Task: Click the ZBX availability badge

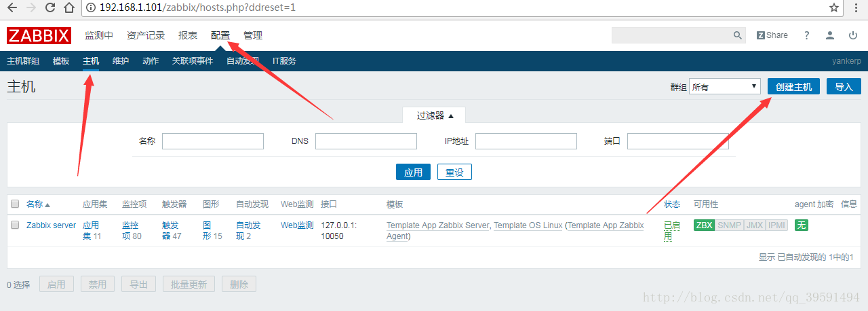Action: pyautogui.click(x=704, y=225)
